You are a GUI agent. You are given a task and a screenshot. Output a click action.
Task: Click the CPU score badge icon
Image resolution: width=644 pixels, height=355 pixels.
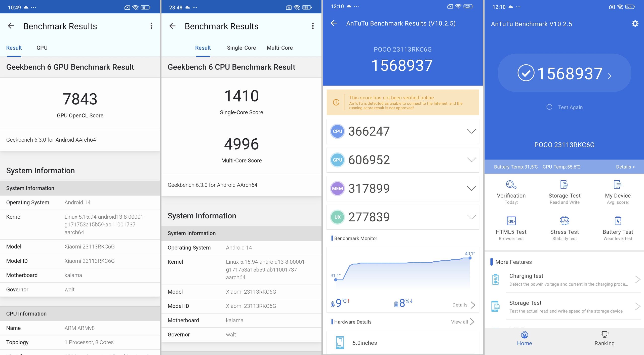pos(337,131)
